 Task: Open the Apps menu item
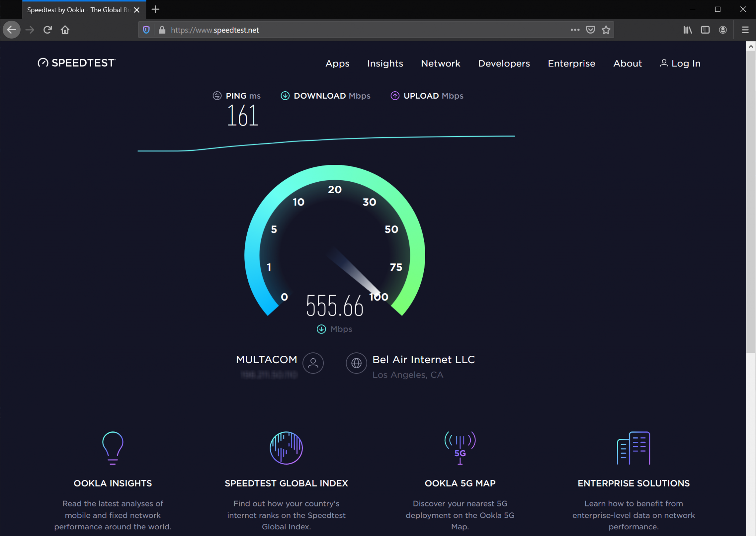coord(337,64)
